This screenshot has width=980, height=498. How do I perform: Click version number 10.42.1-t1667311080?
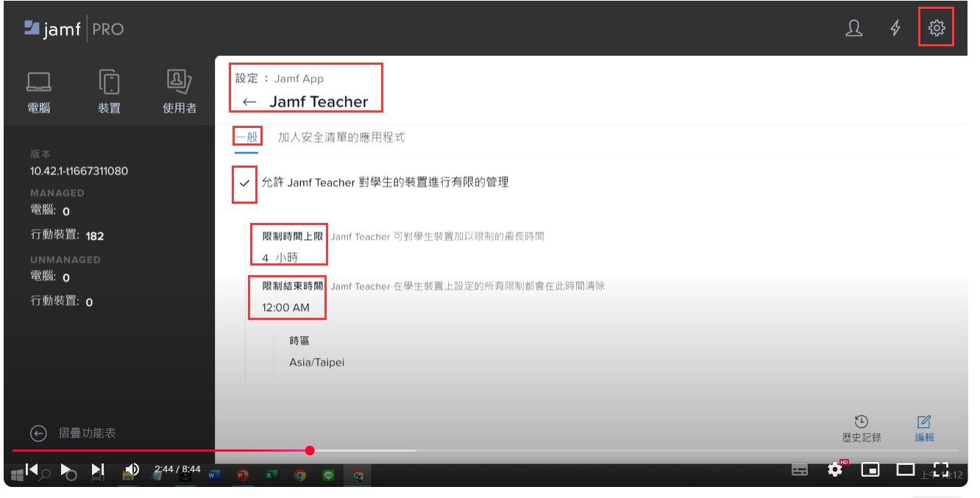79,171
